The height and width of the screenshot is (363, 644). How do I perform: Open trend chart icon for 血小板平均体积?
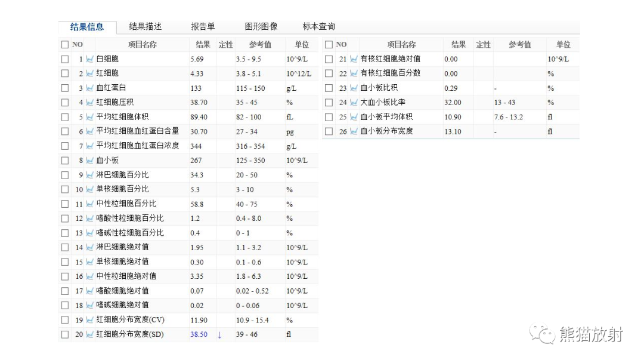[x=354, y=117]
